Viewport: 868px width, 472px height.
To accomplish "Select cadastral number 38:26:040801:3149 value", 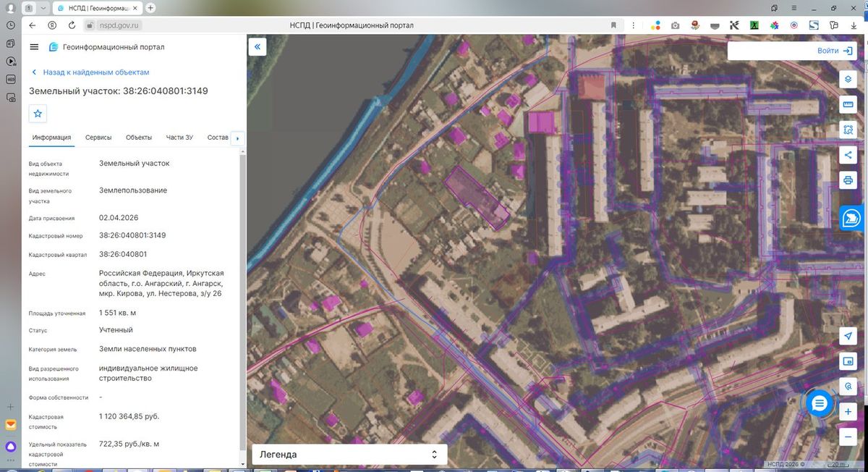I will point(132,235).
